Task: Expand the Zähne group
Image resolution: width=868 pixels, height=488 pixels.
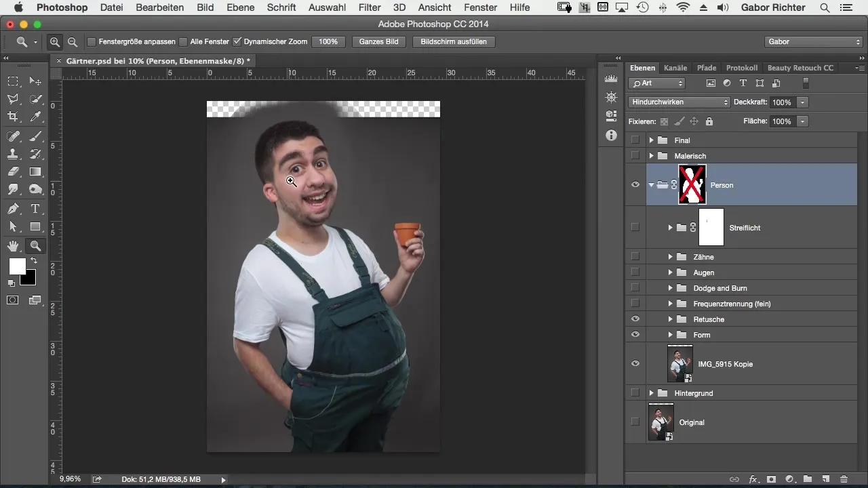Action: [x=670, y=257]
